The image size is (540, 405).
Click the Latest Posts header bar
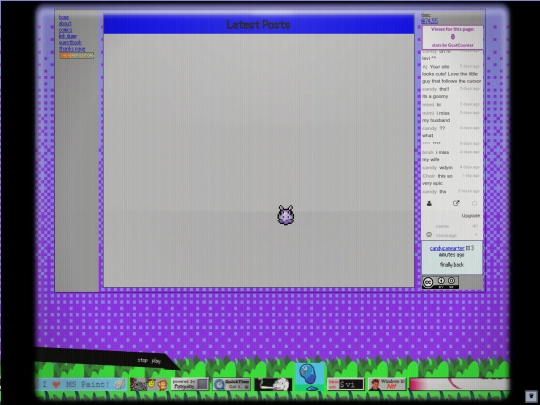pos(259,24)
